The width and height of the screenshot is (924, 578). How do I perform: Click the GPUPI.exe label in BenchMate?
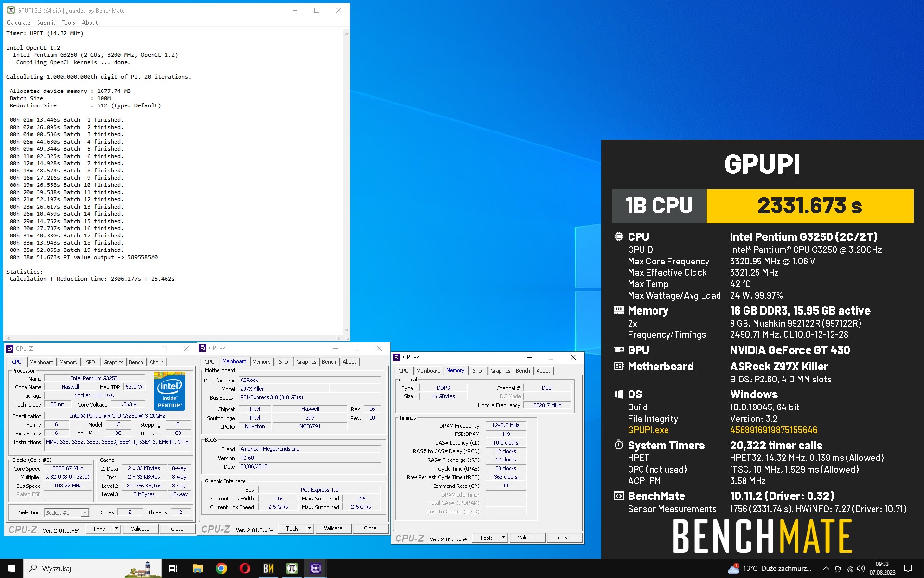[648, 430]
